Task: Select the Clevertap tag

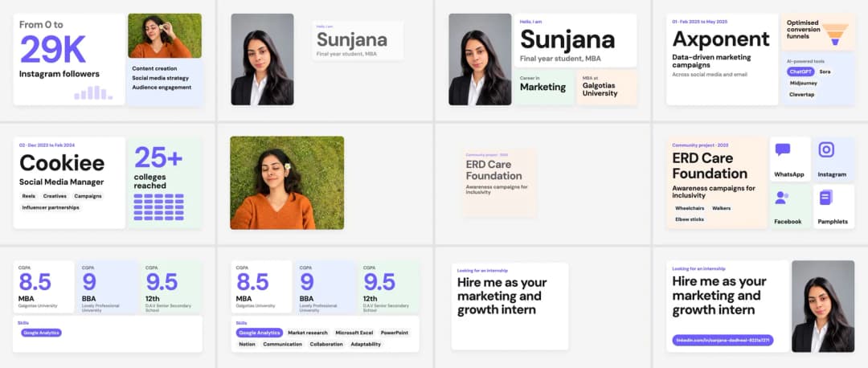Action: 801,95
